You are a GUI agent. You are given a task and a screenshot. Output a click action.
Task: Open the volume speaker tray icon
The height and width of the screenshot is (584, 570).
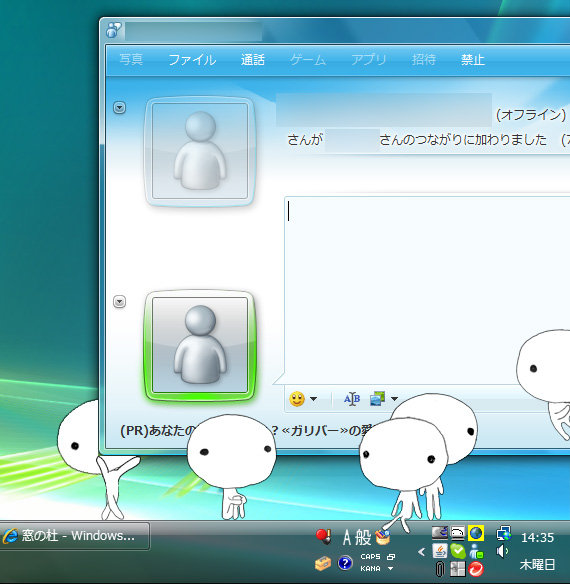(503, 551)
